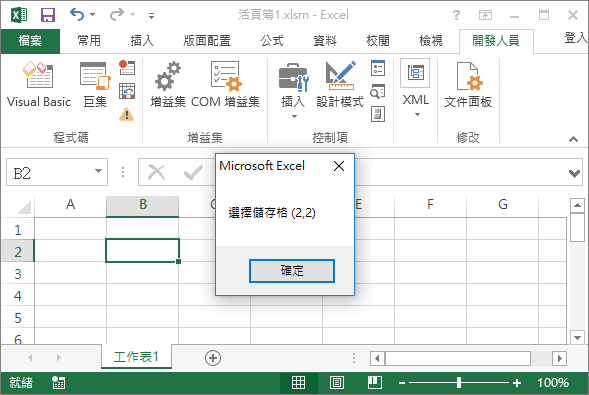Open Macro Security warning icon
589x395 pixels.
[x=127, y=114]
